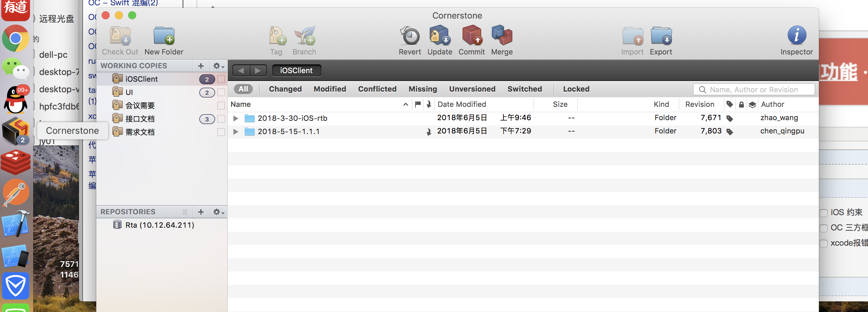
Task: Select the All filter tab
Action: 243,89
